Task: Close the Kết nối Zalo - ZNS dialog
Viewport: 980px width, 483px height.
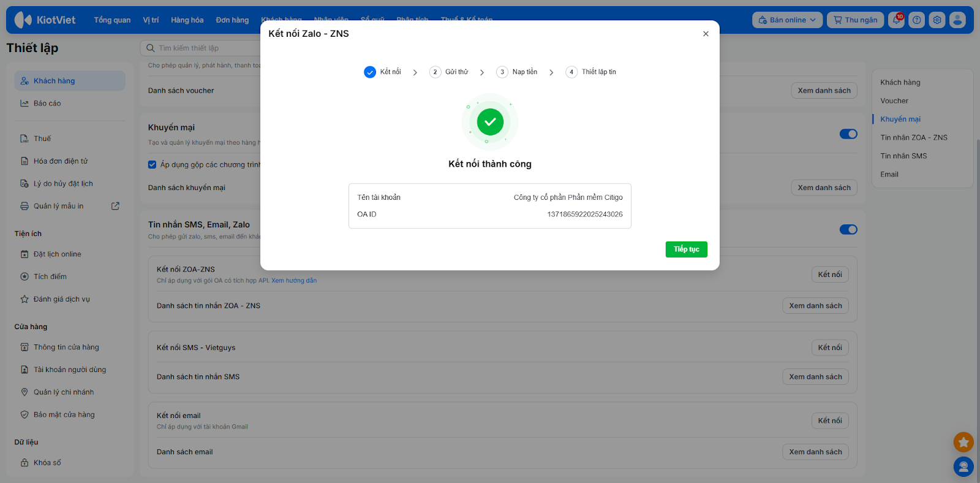Action: point(706,34)
